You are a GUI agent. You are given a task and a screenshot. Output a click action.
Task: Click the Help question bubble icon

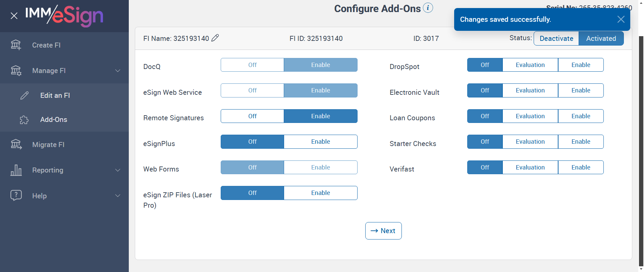coord(16,195)
